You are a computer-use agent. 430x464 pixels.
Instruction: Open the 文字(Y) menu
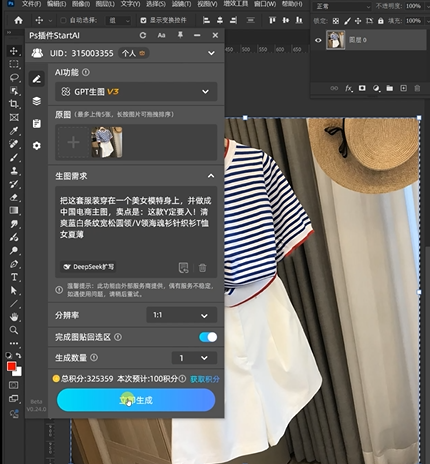click(130, 4)
